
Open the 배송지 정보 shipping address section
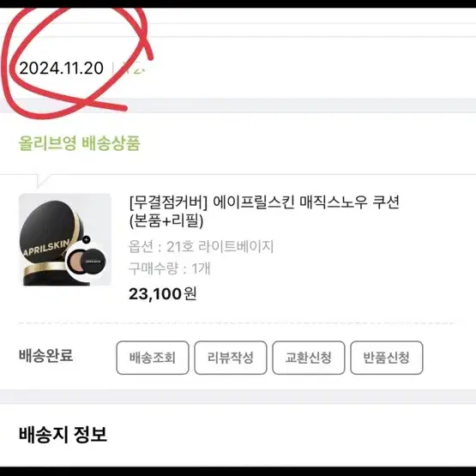pyautogui.click(x=63, y=434)
